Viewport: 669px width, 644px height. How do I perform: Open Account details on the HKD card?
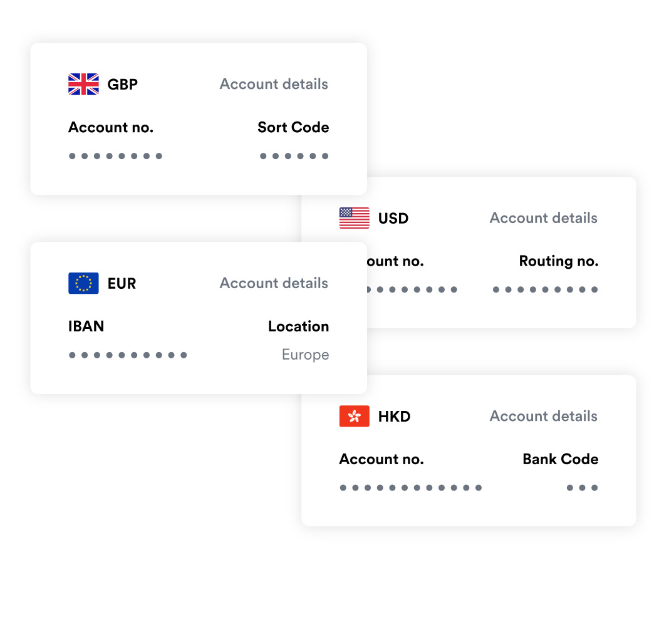pyautogui.click(x=543, y=416)
